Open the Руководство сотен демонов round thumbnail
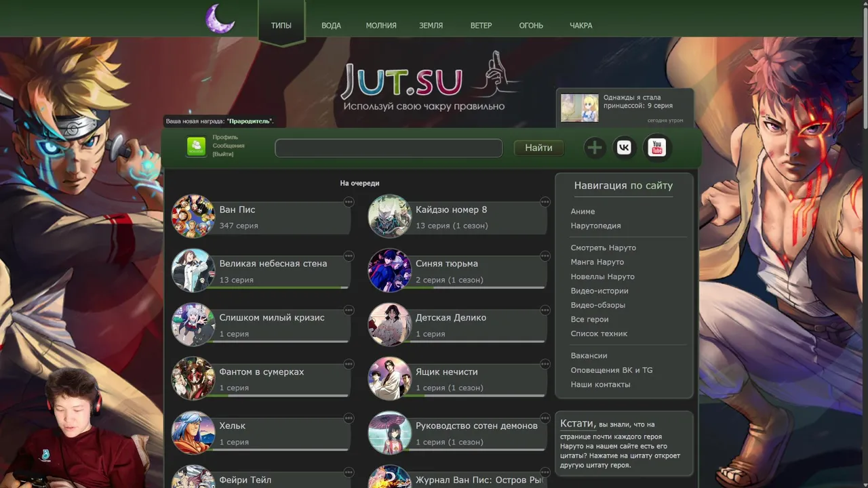Viewport: 868px width, 488px height. coord(390,432)
